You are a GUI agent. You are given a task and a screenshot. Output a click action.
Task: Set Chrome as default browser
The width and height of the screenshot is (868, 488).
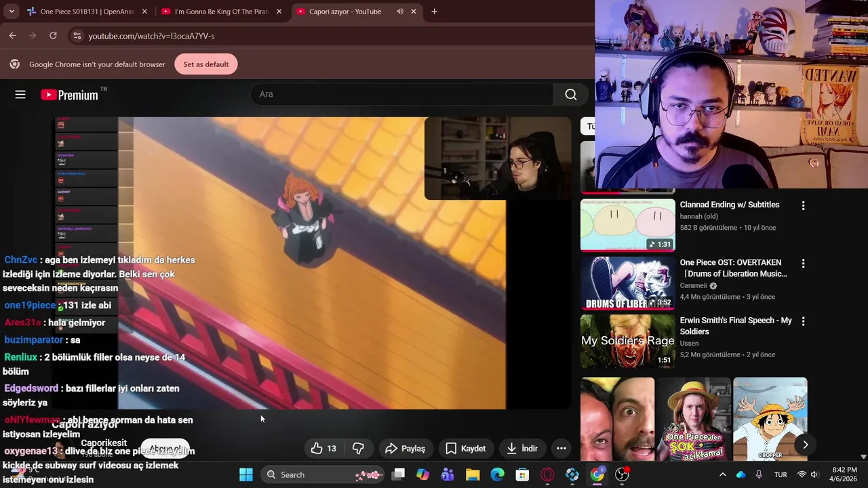(x=206, y=64)
